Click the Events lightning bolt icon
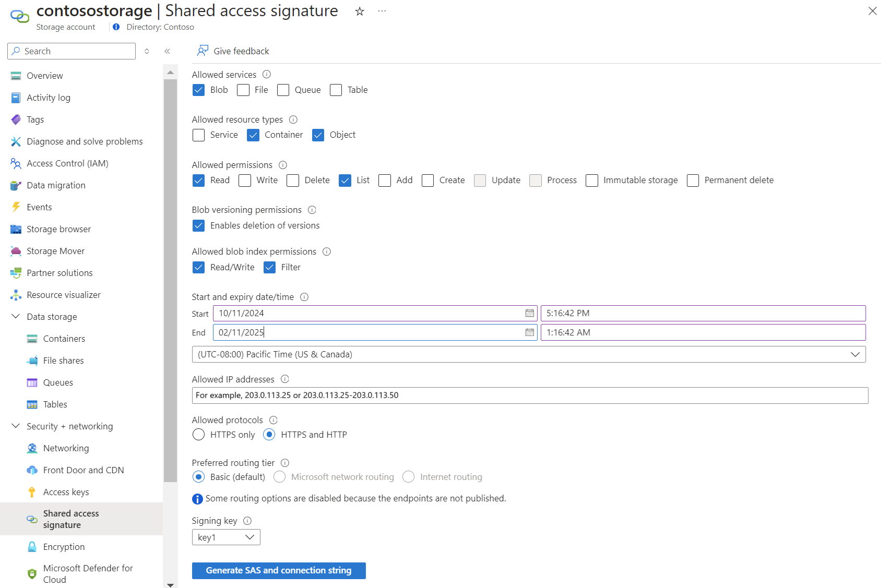The image size is (881, 588). coord(16,207)
